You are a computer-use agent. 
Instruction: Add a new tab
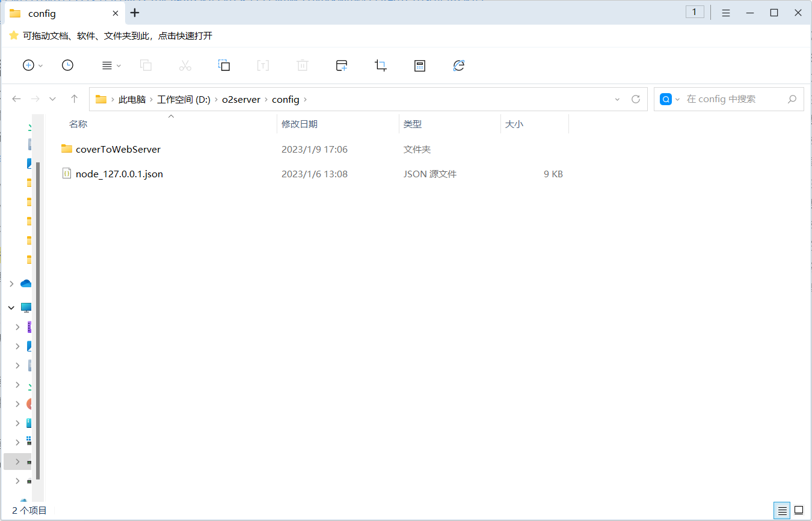coord(135,13)
